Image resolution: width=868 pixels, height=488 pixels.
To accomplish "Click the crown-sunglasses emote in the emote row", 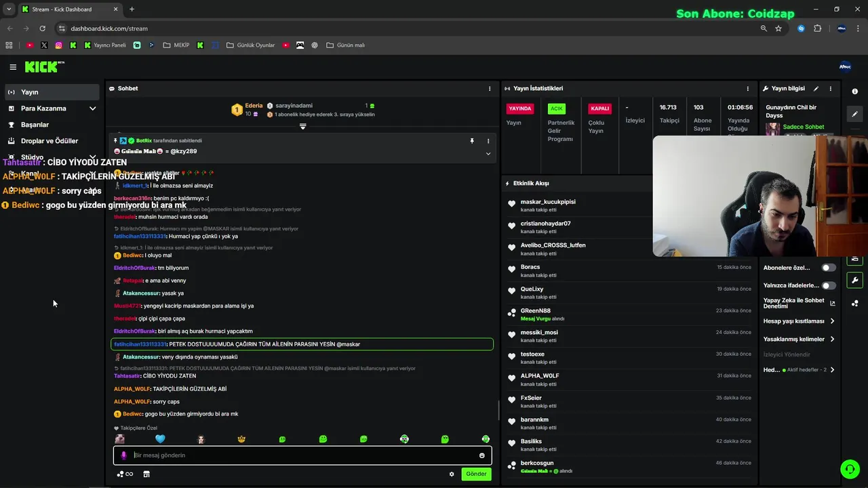I will pyautogui.click(x=241, y=439).
